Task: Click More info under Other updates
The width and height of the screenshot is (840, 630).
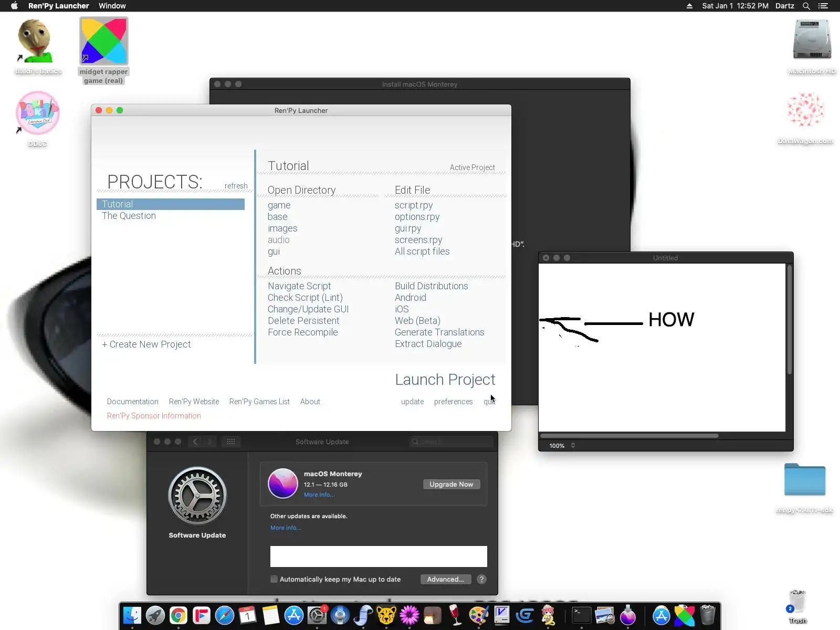Action: (x=286, y=528)
